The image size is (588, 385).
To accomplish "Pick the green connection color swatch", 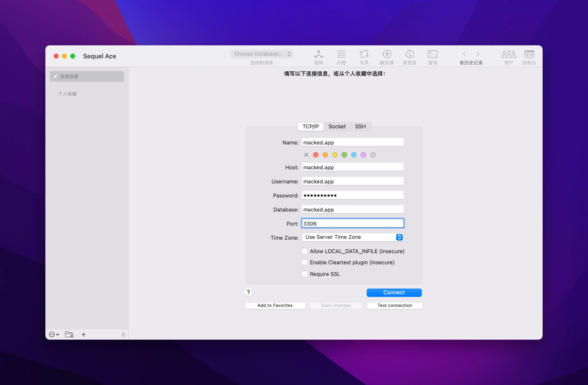I will coord(344,155).
